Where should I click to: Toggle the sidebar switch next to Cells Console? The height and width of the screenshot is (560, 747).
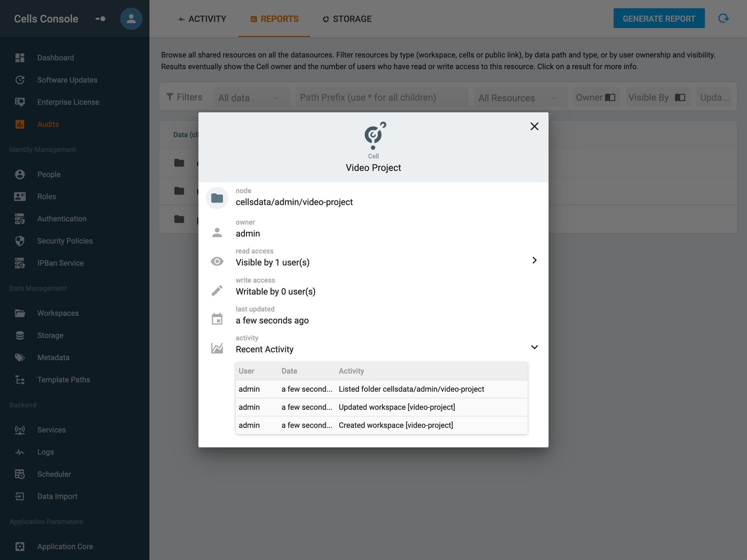tap(100, 19)
